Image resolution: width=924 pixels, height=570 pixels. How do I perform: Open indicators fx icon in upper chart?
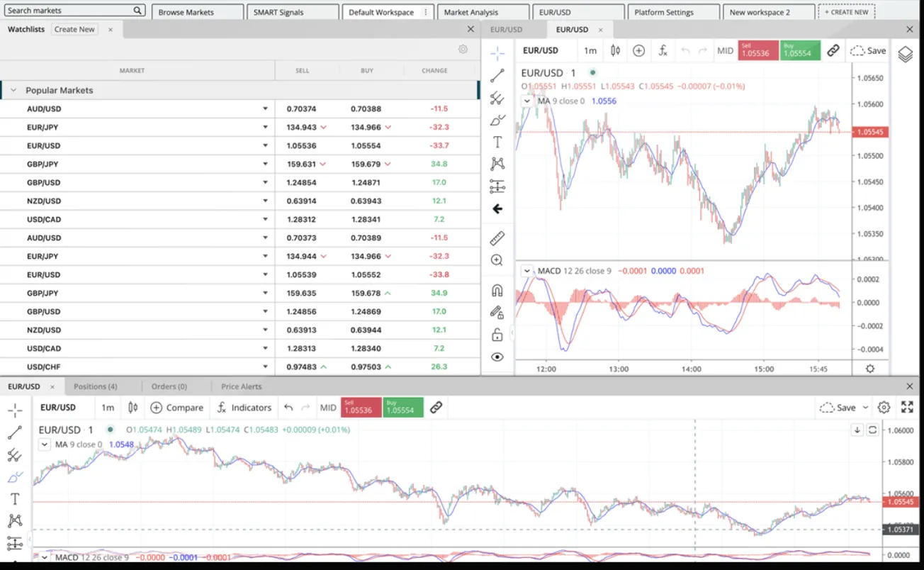click(663, 50)
